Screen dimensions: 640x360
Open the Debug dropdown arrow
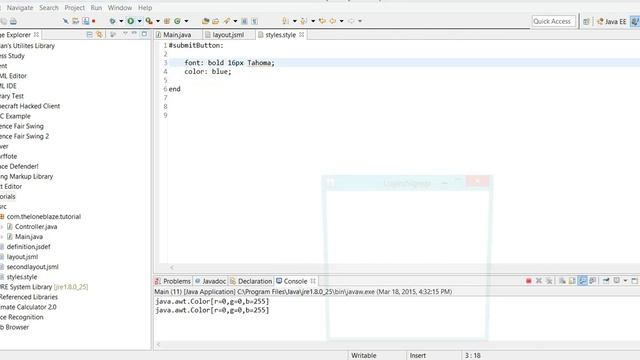(121, 21)
